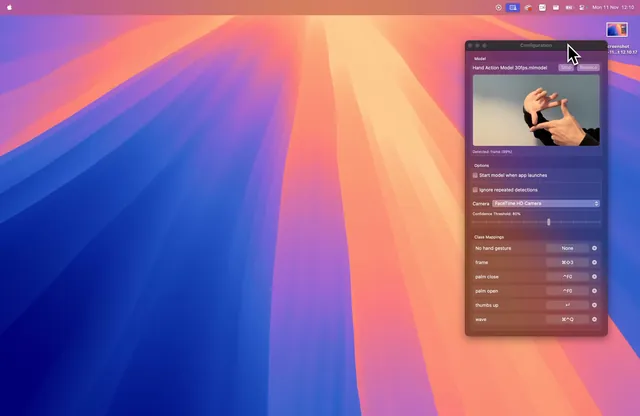Click the date and time Mon 11 Nov

(613, 7)
